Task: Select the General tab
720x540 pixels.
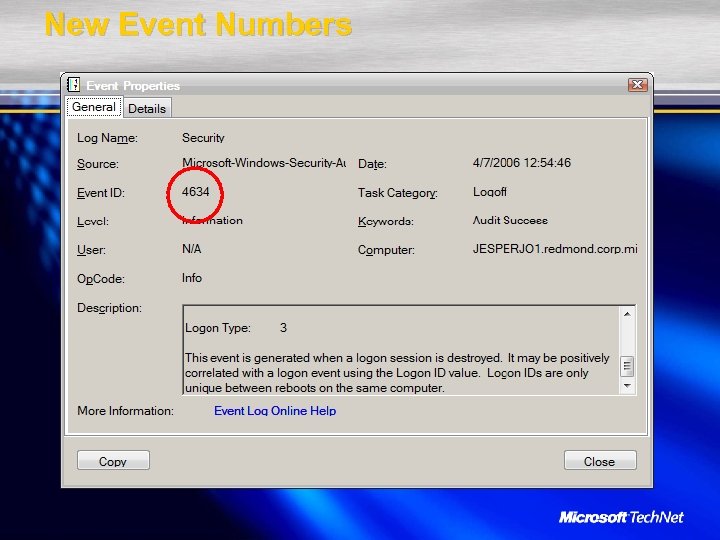Action: click(94, 107)
